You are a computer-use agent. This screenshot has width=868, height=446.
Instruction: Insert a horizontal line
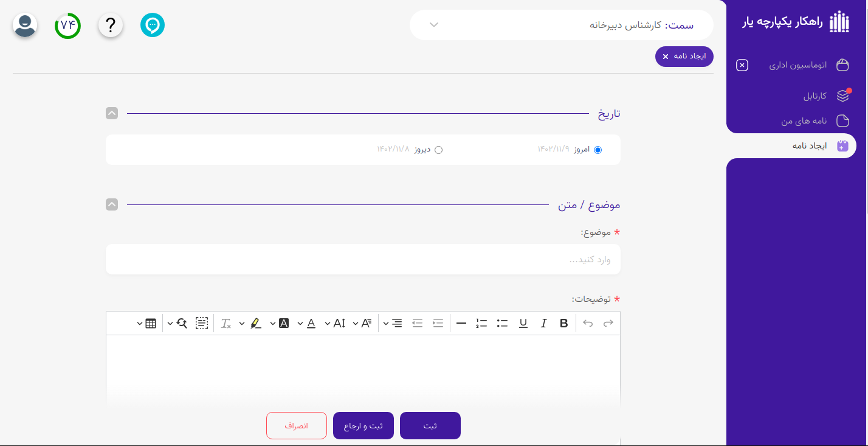(461, 323)
